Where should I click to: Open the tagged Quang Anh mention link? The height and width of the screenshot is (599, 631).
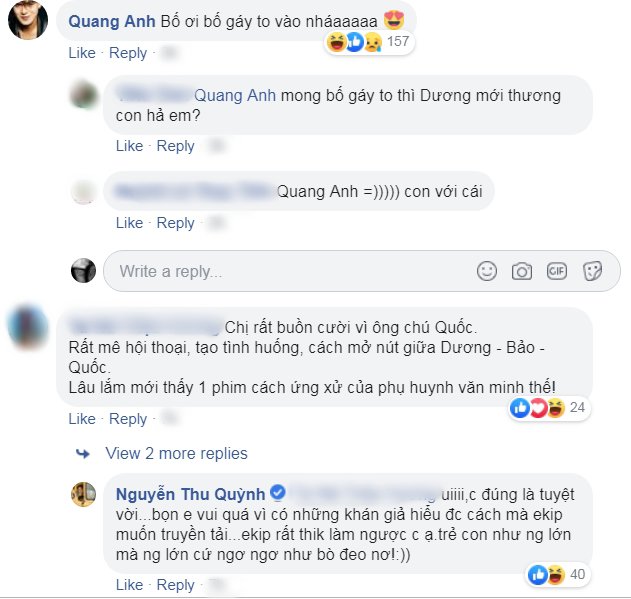[235, 95]
